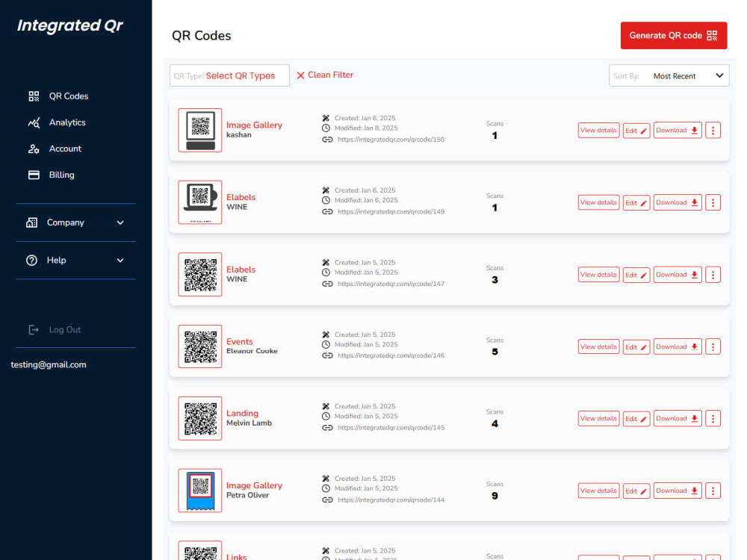Image resolution: width=747 pixels, height=560 pixels.
Task: Click the Log Out exit icon
Action: [x=34, y=329]
